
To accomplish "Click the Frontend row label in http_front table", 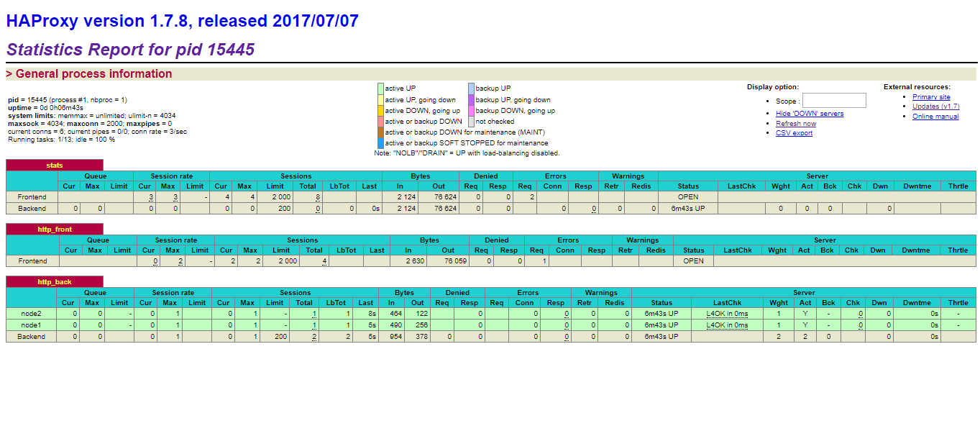I will pos(32,261).
